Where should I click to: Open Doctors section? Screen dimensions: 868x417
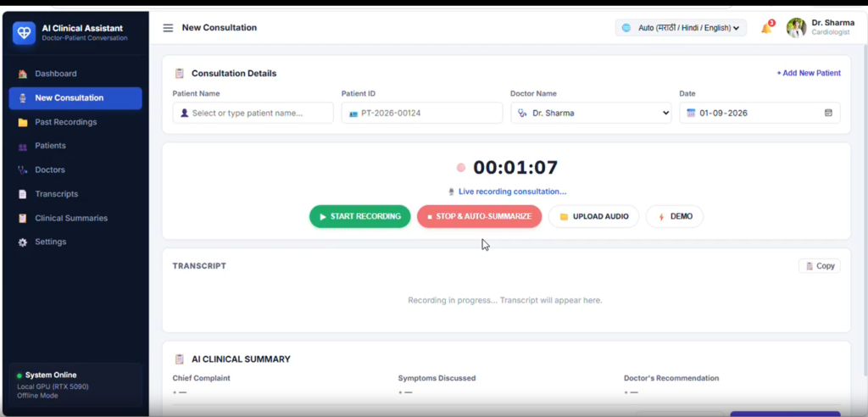(75, 170)
